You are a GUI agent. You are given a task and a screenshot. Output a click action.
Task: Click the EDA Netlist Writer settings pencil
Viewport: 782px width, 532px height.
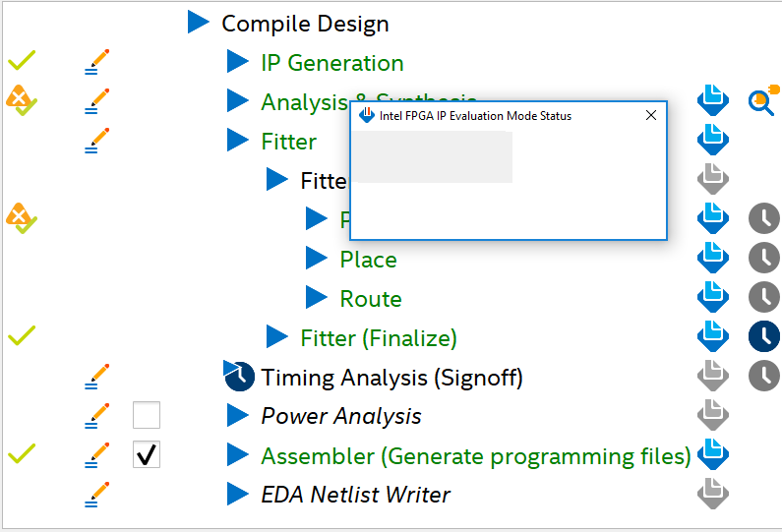click(x=96, y=495)
